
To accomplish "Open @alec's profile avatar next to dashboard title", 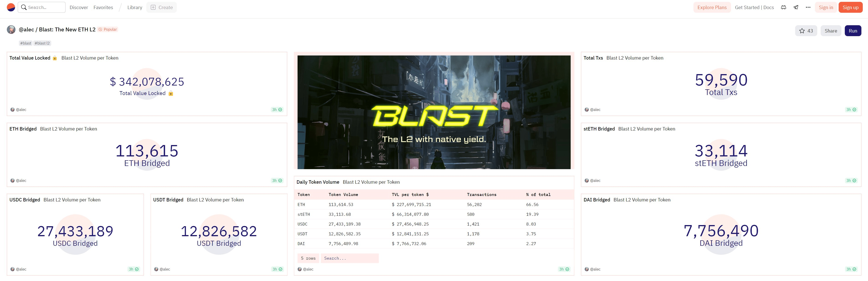I will [11, 30].
